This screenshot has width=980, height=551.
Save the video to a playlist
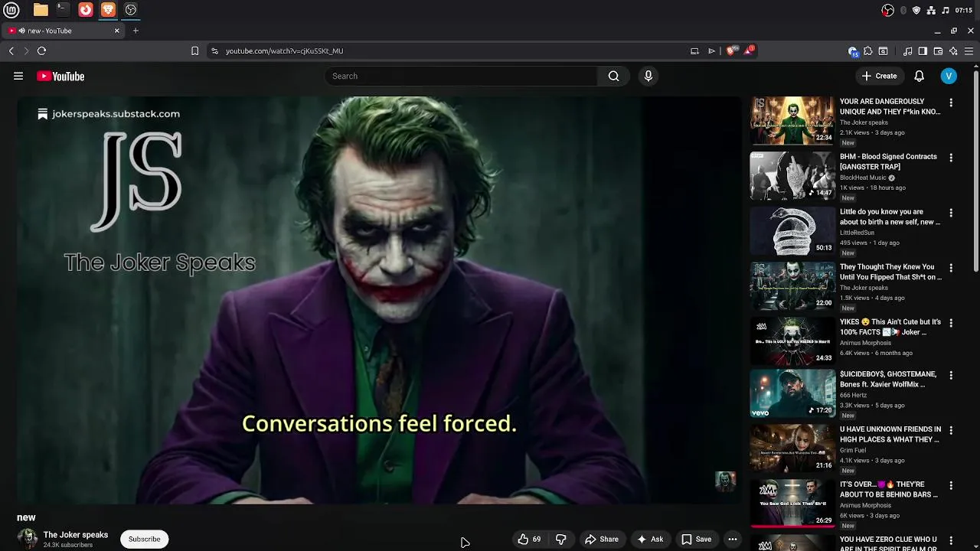pyautogui.click(x=696, y=540)
